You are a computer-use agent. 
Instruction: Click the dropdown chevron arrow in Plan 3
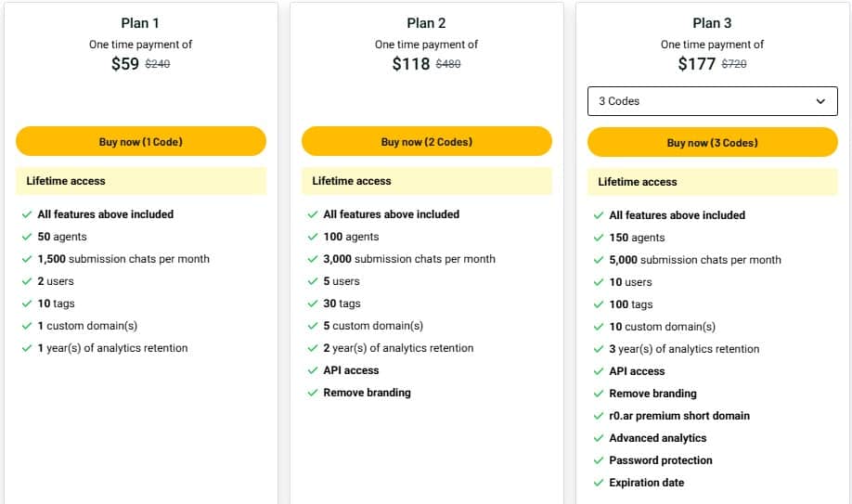[x=820, y=101]
